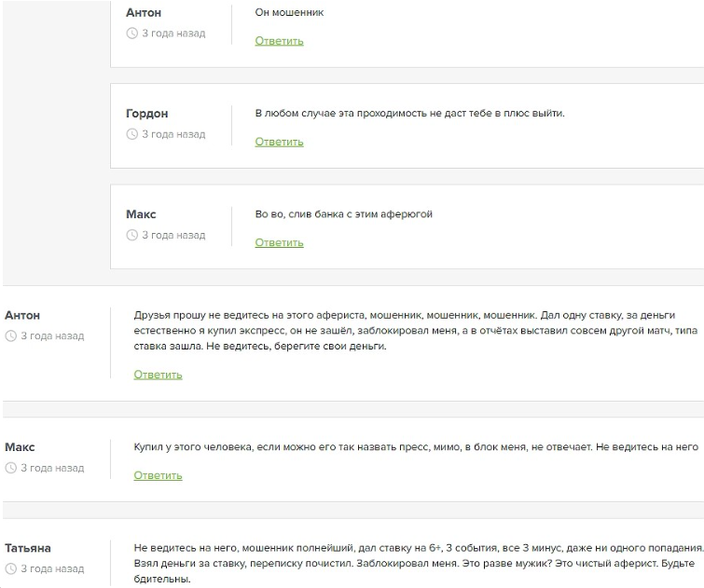Click clock icon by Антон's 'Он мошенник' reply
This screenshot has width=704, height=588.
coord(132,34)
